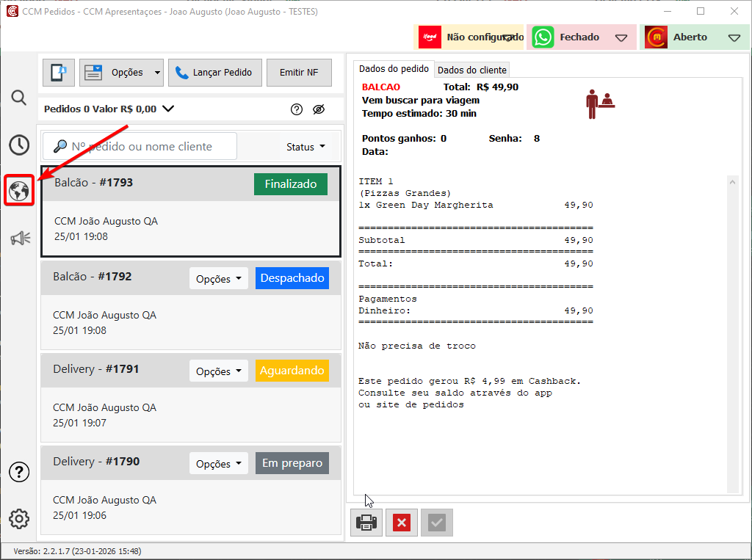Click the mobile device icon button in toolbar
This screenshot has height=560, width=752.
pyautogui.click(x=58, y=73)
